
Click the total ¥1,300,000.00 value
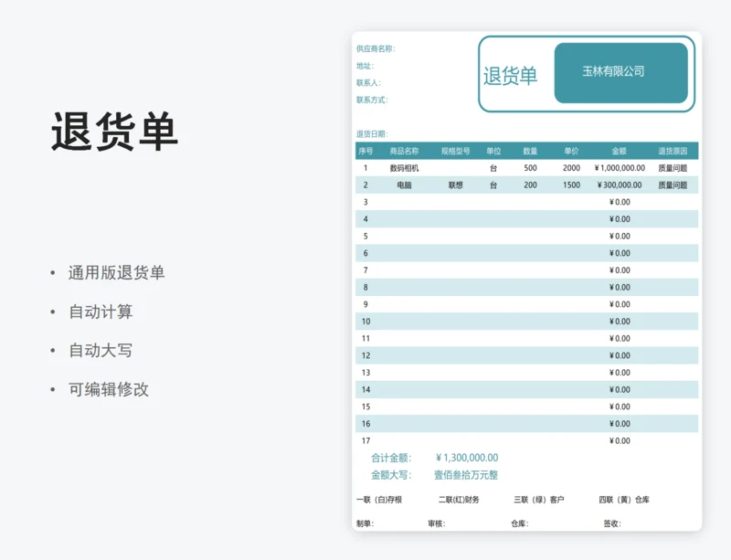467,458
